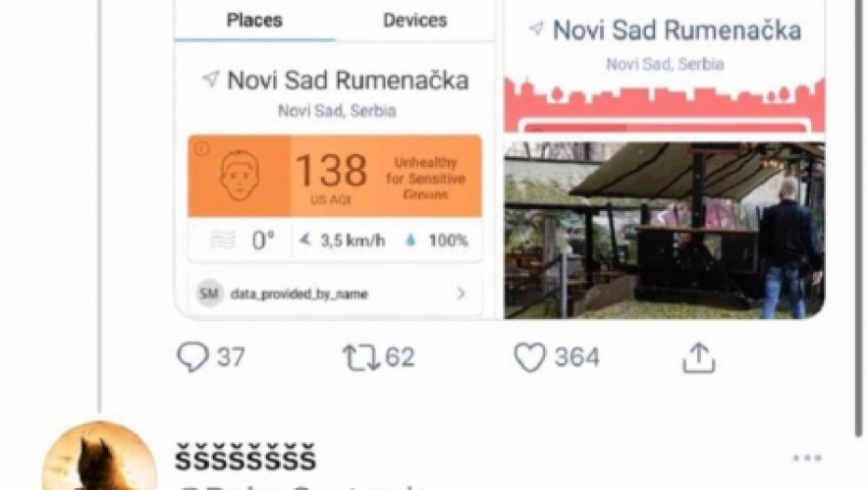Click the red progress bar under the skyline
The image size is (868, 490).
pos(665,127)
